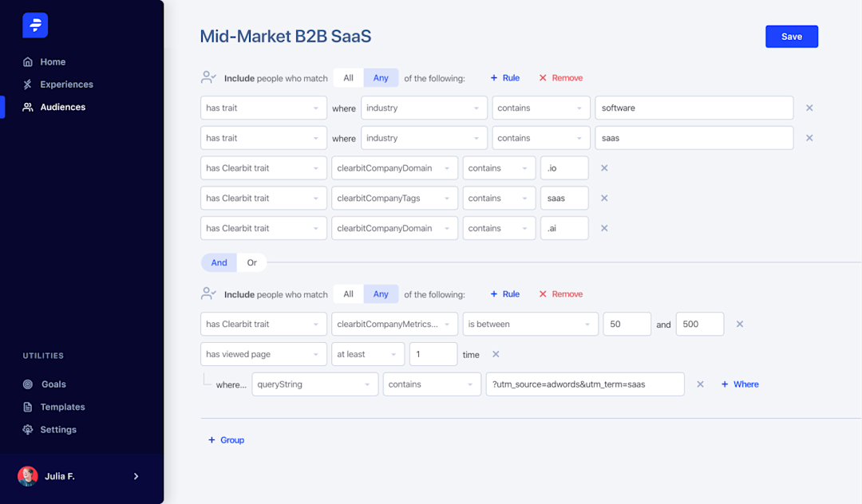Viewport: 862px width, 504px height.
Task: Open clearbitCompanyDomain dropdown in '.io' row
Action: pos(394,168)
